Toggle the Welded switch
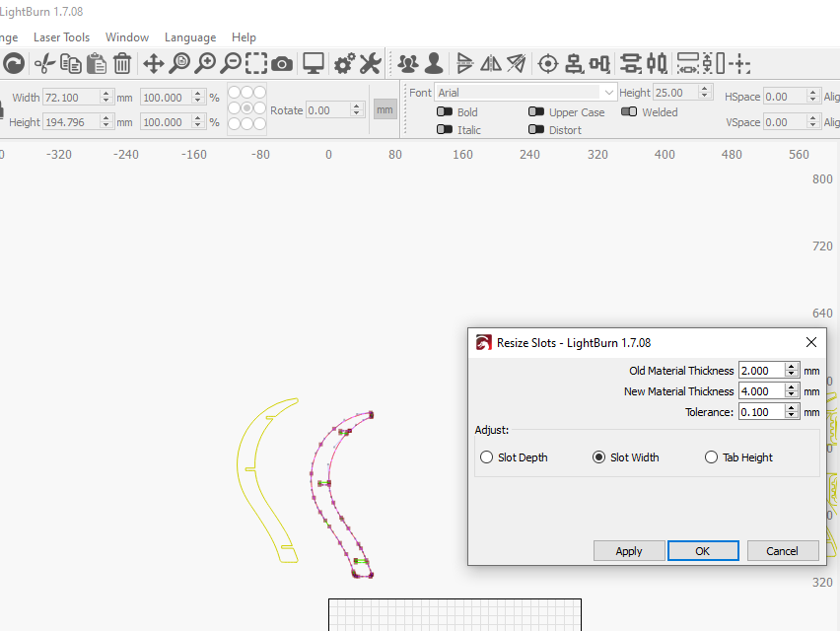The width and height of the screenshot is (840, 631). 629,112
